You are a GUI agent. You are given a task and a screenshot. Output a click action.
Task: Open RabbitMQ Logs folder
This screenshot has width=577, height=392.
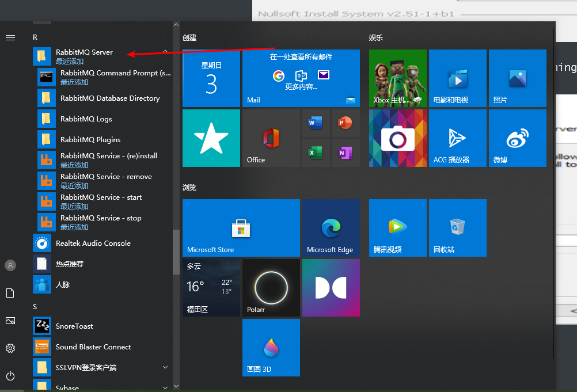click(x=104, y=119)
